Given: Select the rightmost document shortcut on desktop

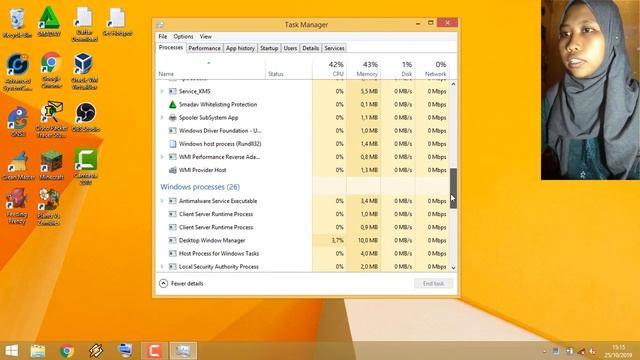Looking at the screenshot, I should pos(118,22).
